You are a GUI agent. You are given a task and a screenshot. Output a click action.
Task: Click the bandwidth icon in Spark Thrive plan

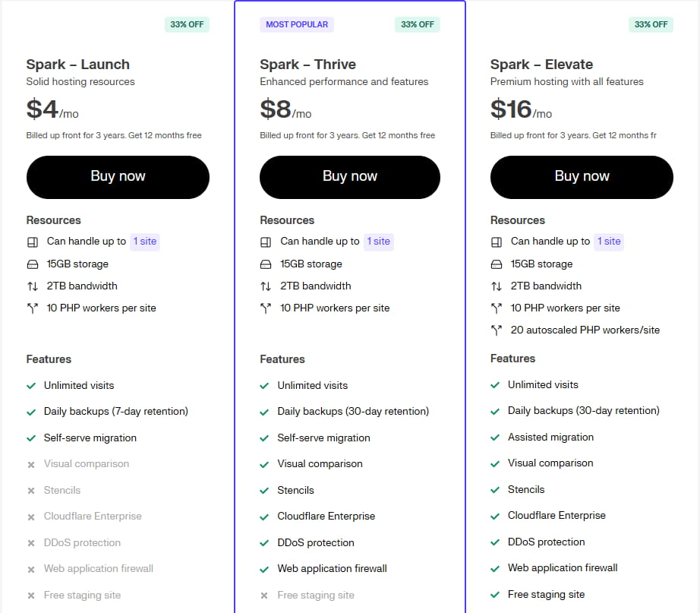coord(266,286)
